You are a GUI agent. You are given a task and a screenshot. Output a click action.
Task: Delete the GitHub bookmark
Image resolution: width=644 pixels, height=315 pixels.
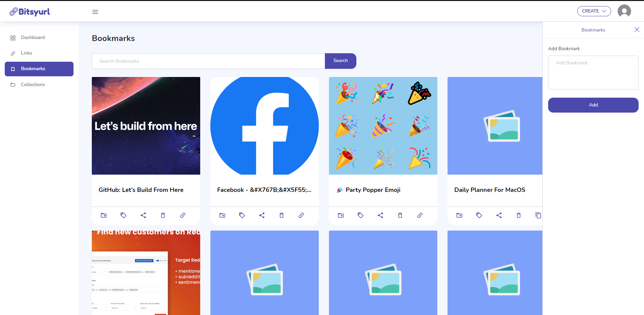pos(163,215)
